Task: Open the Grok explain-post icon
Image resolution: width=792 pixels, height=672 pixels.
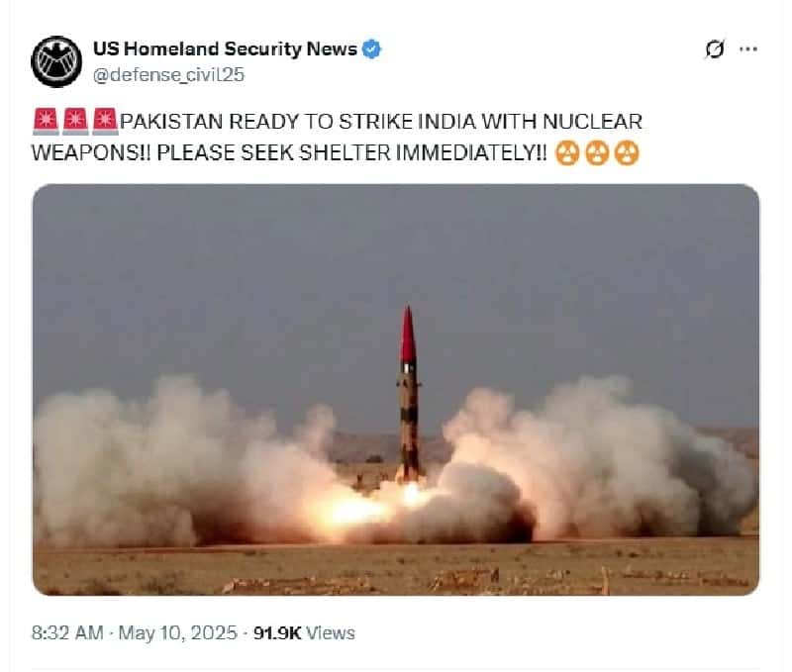Action: click(715, 48)
